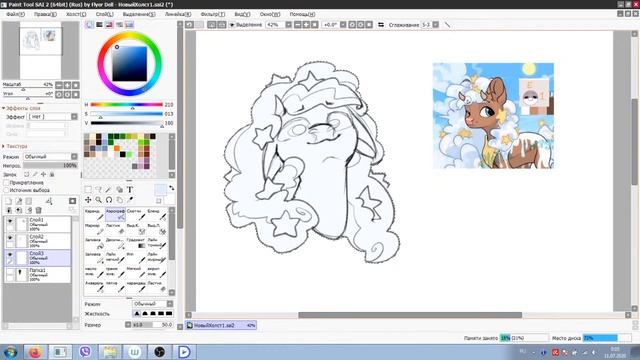This screenshot has height=360, width=640.
Task: Swap foreground and background colors
Action: pos(171,188)
